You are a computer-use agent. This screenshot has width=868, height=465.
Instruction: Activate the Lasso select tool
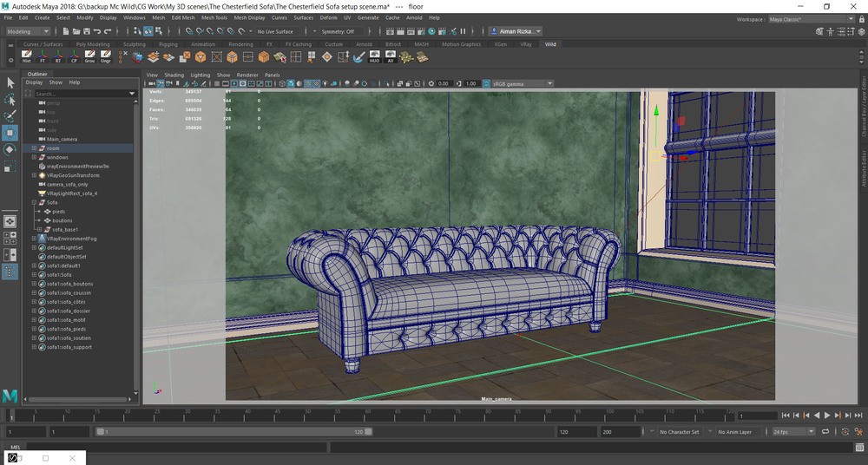(10, 100)
